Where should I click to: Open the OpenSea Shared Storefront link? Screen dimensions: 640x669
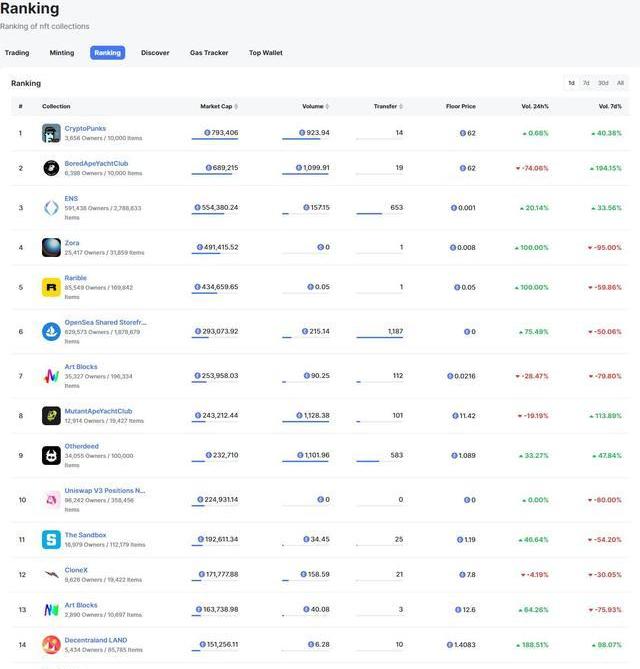pos(105,322)
